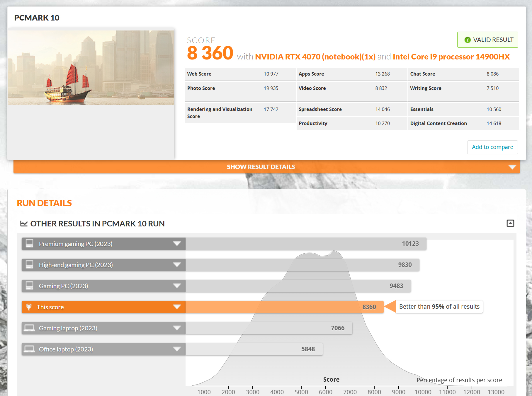
Task: Expand the High-end gaming PC (2023) arrow
Action: pos(177,265)
